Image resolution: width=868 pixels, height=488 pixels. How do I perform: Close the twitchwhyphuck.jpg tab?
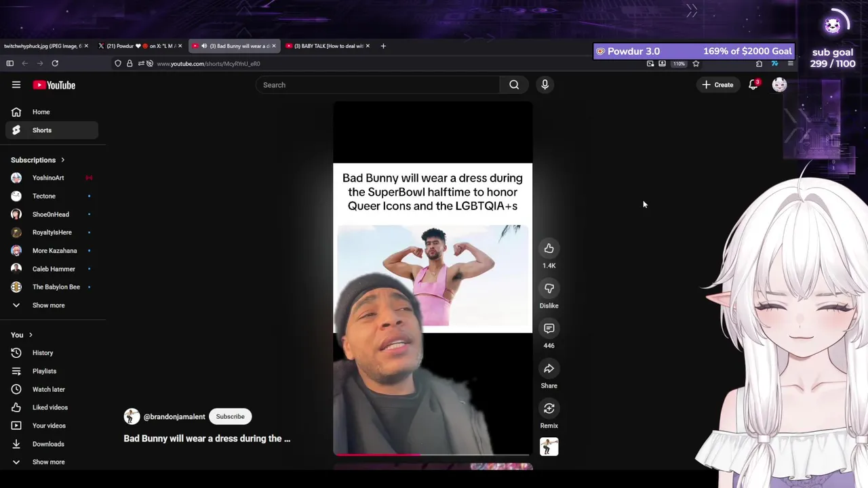(86, 46)
